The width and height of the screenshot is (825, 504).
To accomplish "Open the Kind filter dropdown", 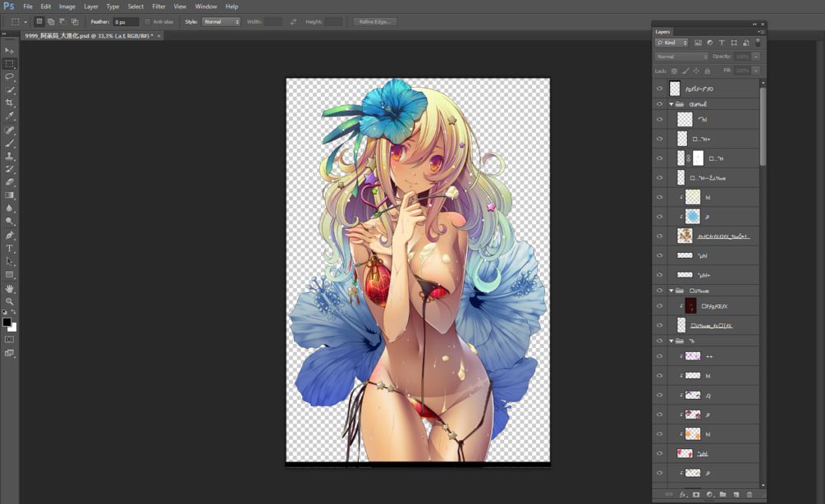I will pyautogui.click(x=671, y=43).
